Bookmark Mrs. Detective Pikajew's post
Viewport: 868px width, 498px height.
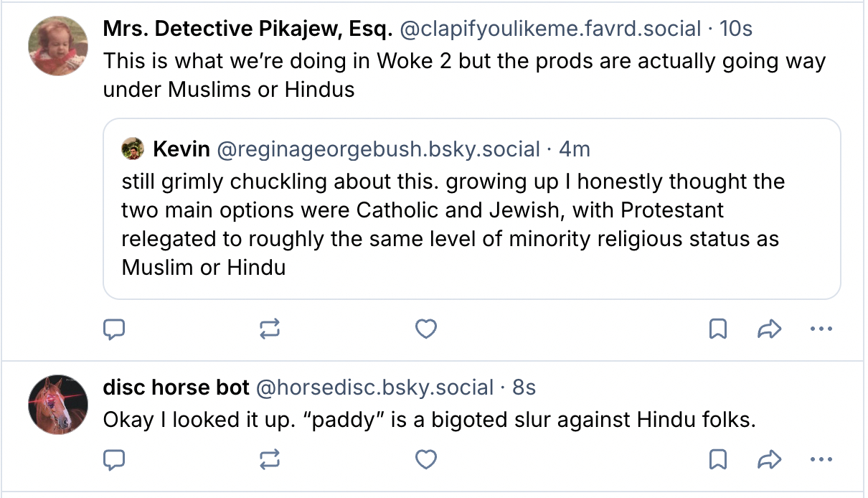pos(717,329)
